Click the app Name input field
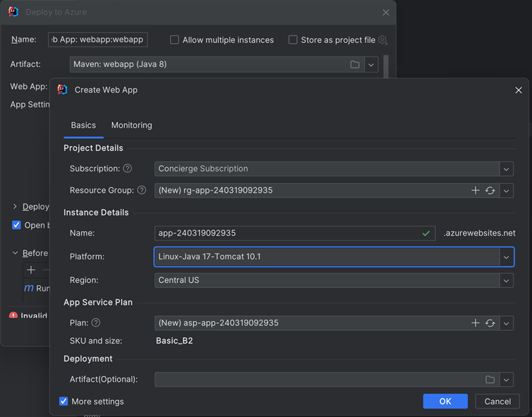This screenshot has height=417, width=532. (x=286, y=234)
